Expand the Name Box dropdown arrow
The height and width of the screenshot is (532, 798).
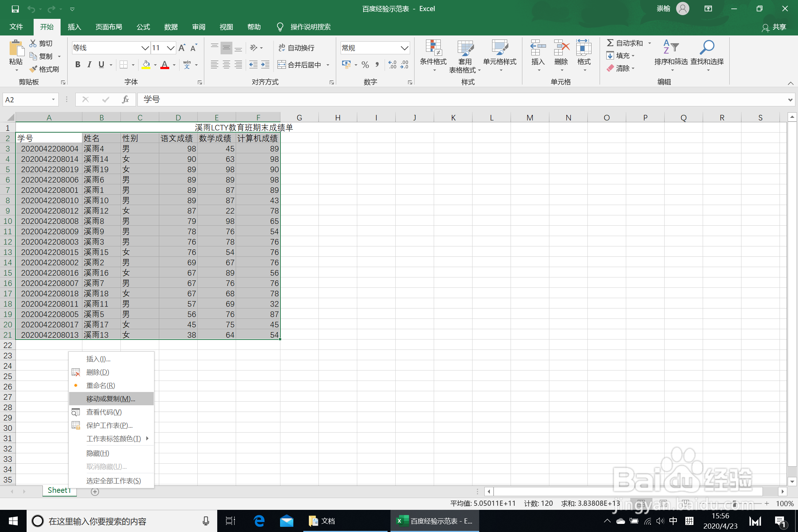coord(53,99)
